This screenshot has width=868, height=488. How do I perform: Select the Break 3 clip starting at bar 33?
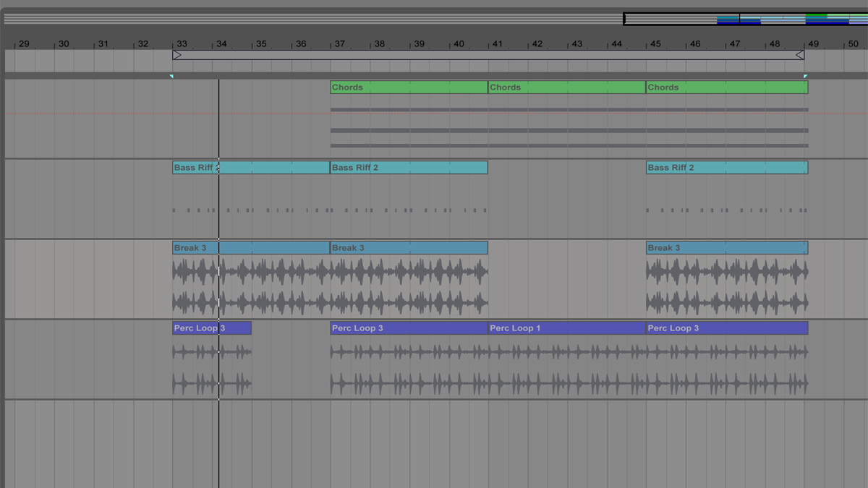pyautogui.click(x=250, y=248)
